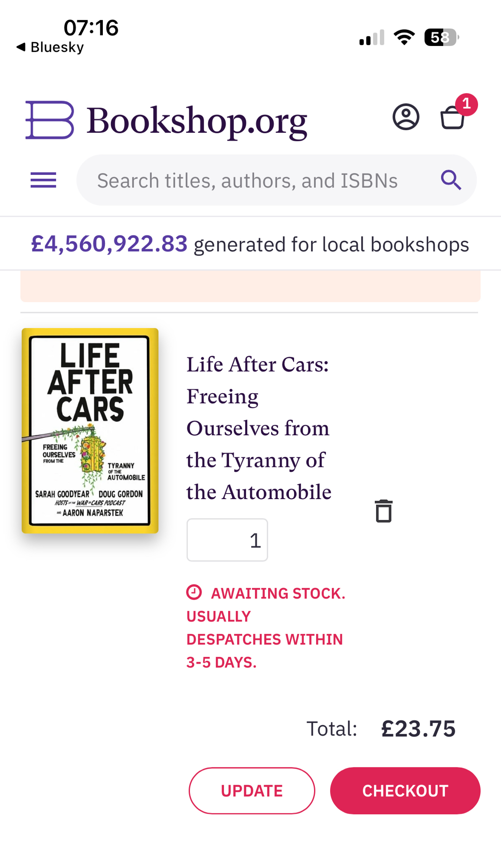This screenshot has height=868, width=501.
Task: Return to Bluesky via back arrow
Action: pyautogui.click(x=21, y=47)
